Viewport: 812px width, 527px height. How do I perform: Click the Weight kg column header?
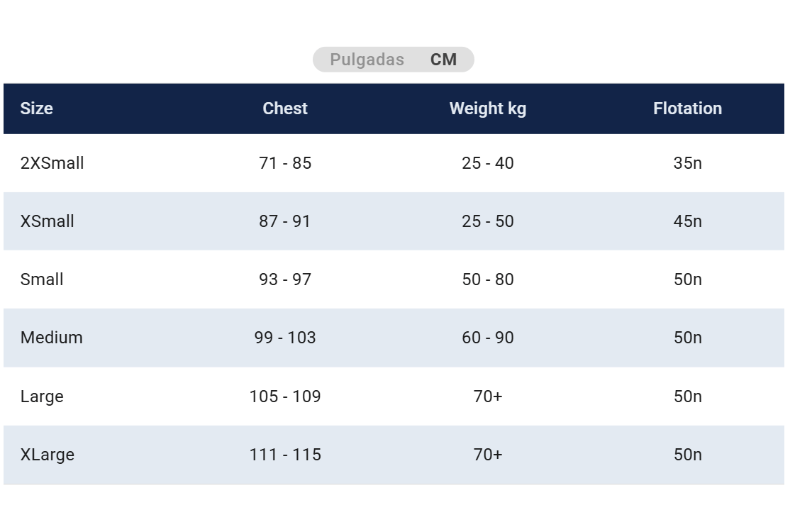pos(488,109)
